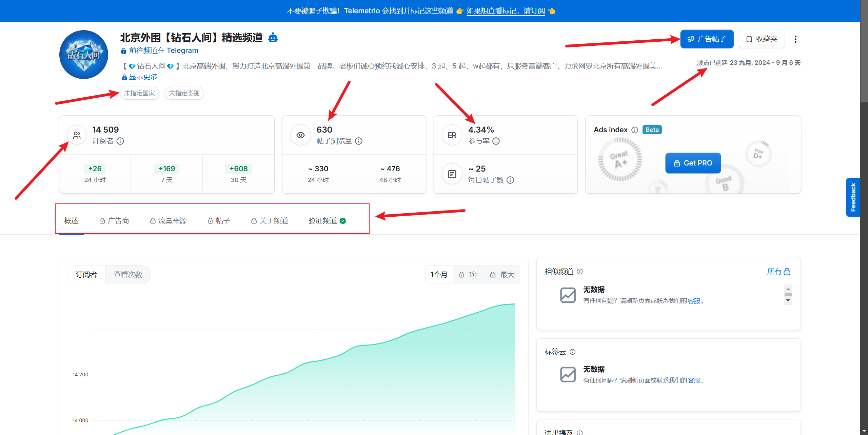Click the page scrollbar down arrow
This screenshot has height=435, width=868.
click(x=864, y=431)
